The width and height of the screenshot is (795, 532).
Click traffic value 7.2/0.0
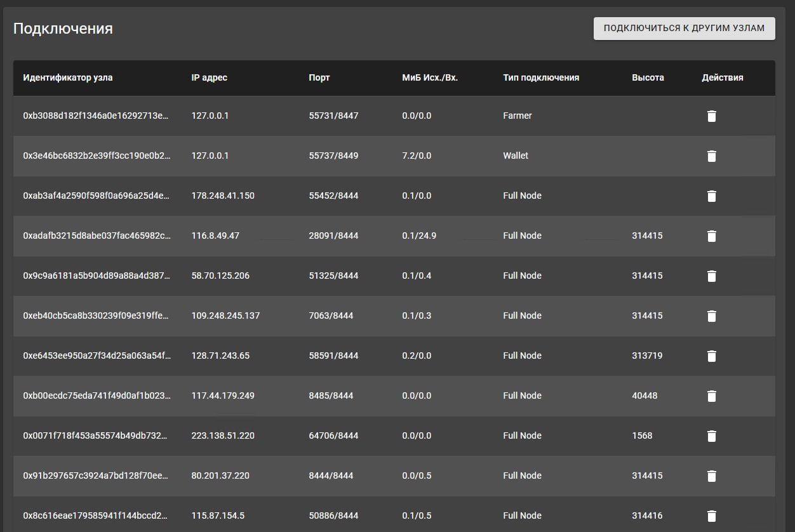[x=417, y=156]
